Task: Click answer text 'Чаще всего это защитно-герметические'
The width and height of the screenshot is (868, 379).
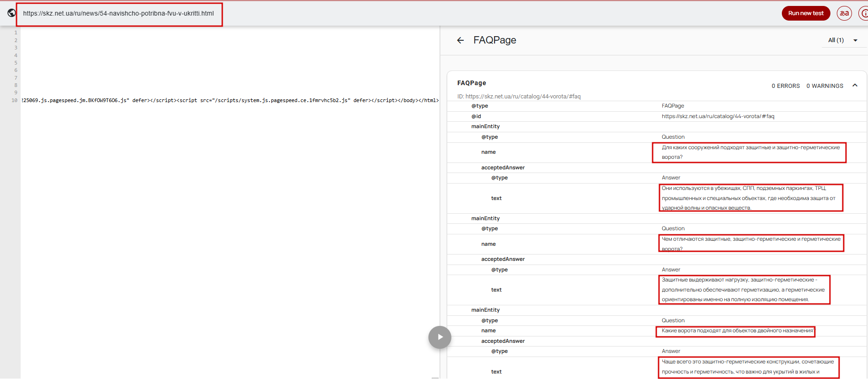Action: [747, 367]
